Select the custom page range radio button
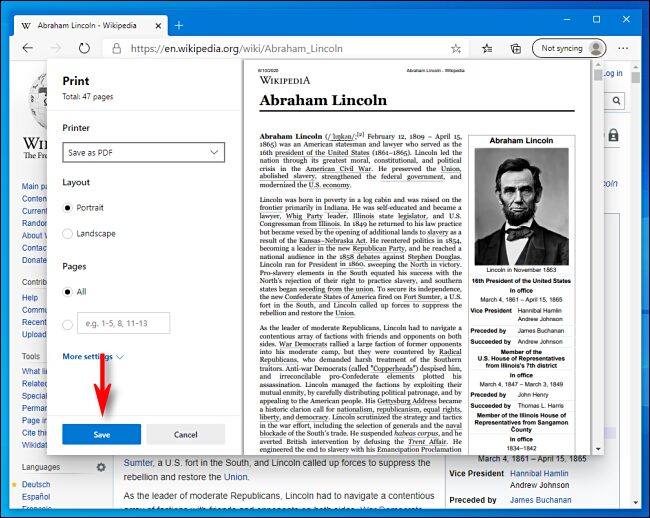Screen dimensions: 650x518 (68, 324)
